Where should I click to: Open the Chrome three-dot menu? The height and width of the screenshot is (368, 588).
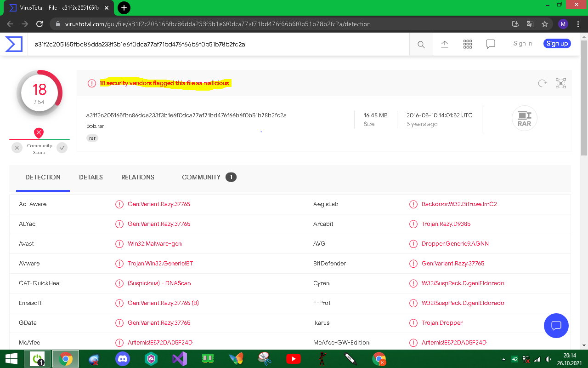(x=578, y=24)
